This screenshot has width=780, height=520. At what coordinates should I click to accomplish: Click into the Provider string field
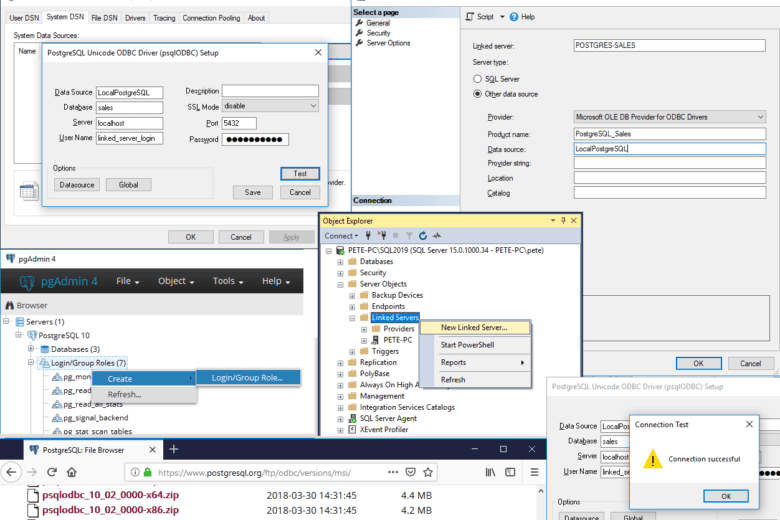pos(668,163)
